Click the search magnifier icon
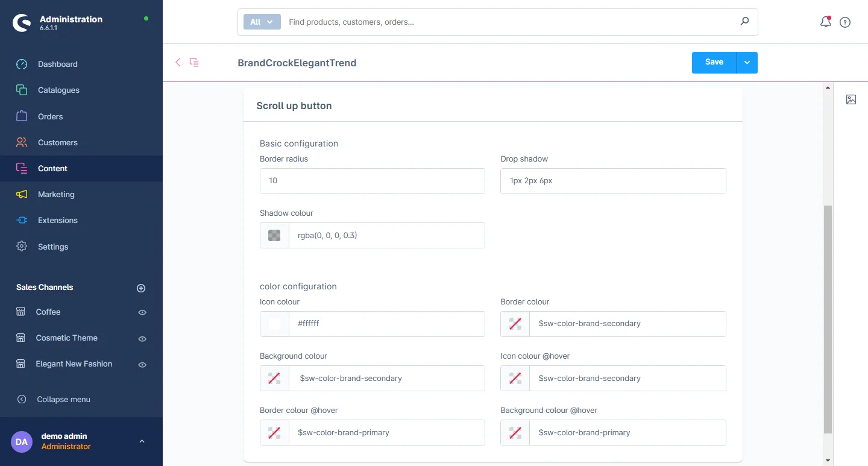 click(744, 22)
